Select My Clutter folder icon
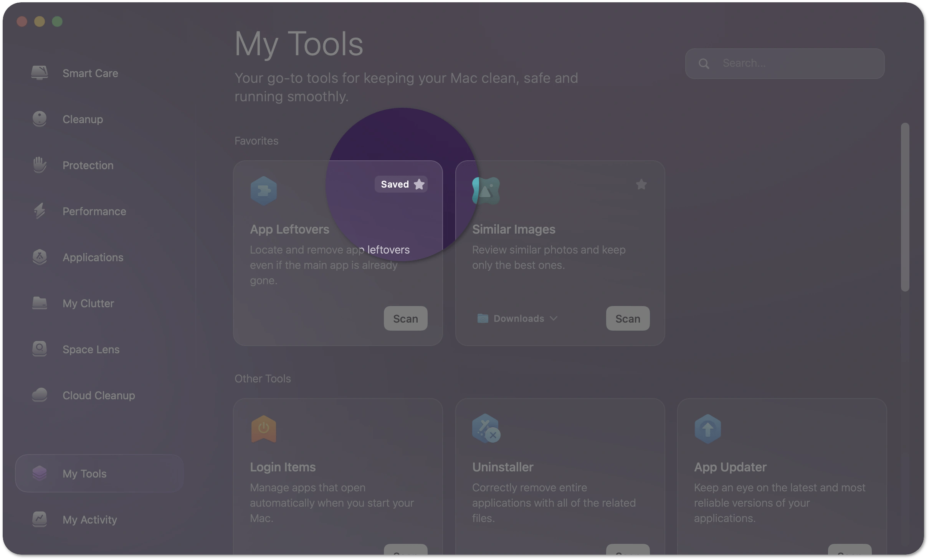Screen dimensions: 929x560 point(40,303)
